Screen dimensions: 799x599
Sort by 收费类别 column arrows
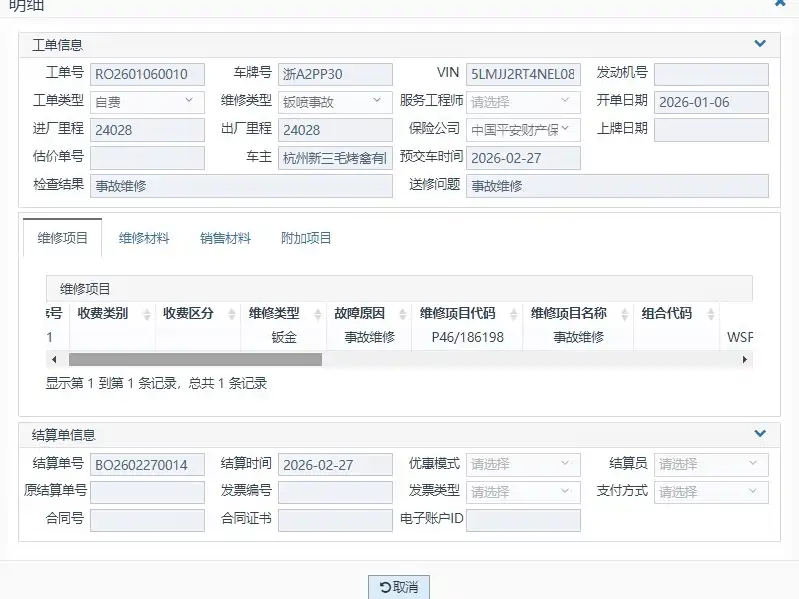pos(147,314)
